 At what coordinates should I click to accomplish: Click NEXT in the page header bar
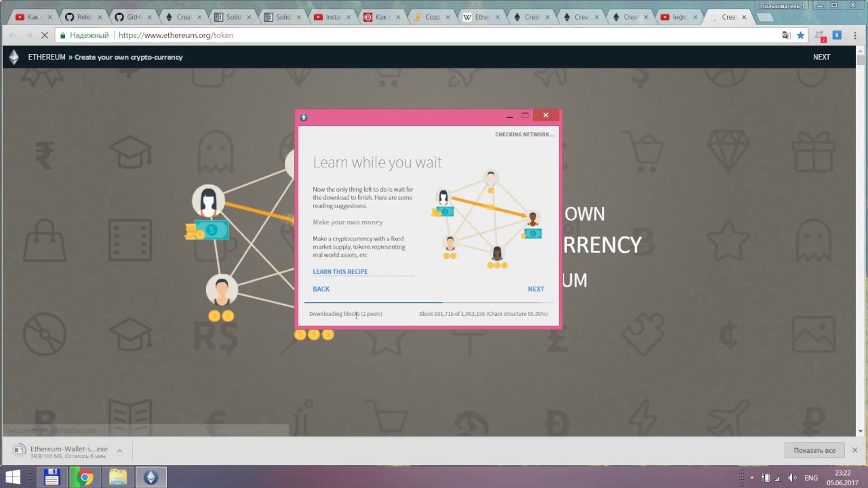(x=821, y=57)
